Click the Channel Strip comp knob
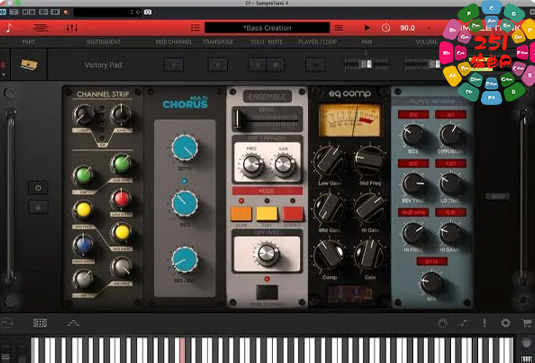 [x=83, y=115]
